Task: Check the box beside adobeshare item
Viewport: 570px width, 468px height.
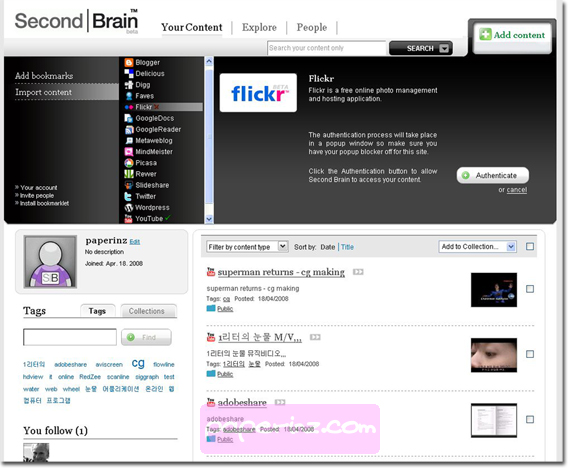Action: coord(530,420)
